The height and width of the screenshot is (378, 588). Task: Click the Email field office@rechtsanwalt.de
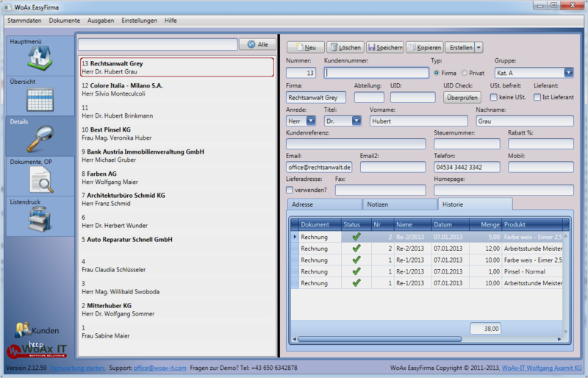pos(319,167)
